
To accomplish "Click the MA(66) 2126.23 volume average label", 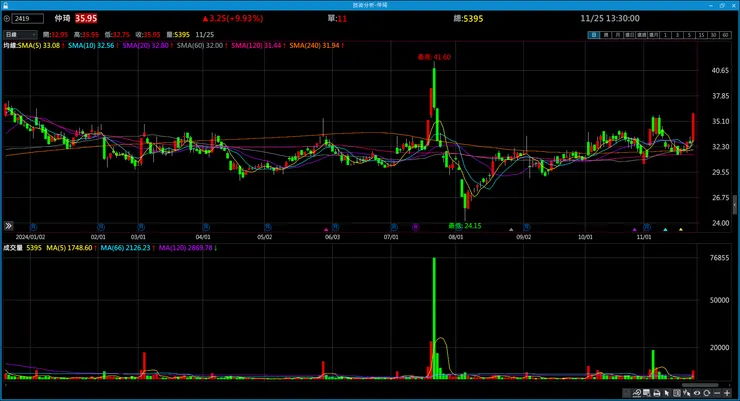I will (128, 248).
